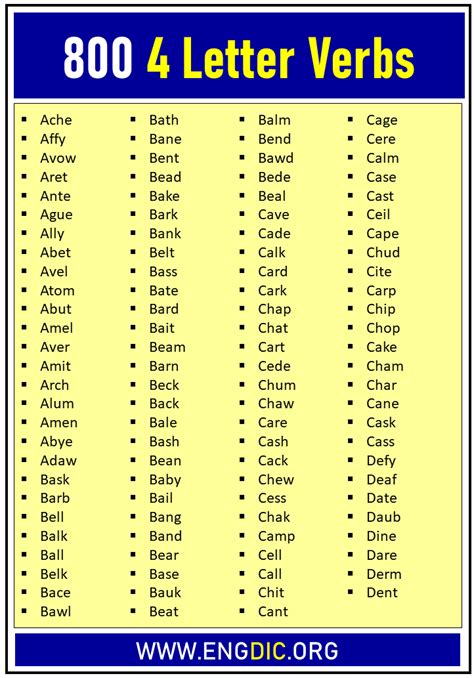Click the bullet beside "Avow"
The height and width of the screenshot is (678, 474).
pyautogui.click(x=24, y=157)
